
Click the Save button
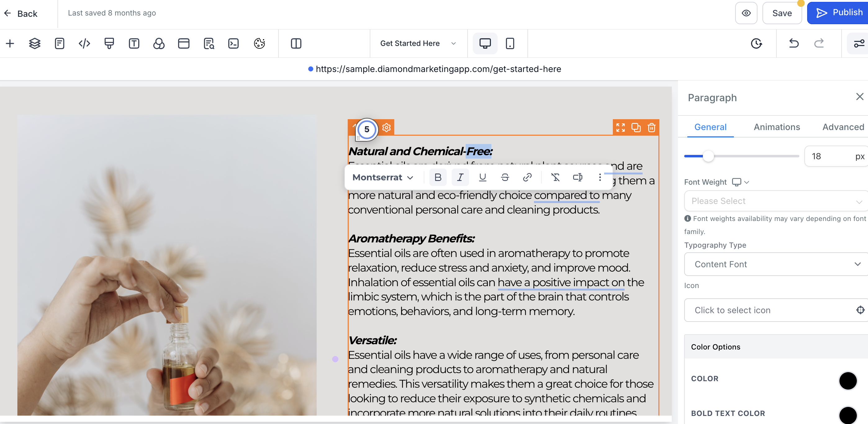[x=782, y=13]
